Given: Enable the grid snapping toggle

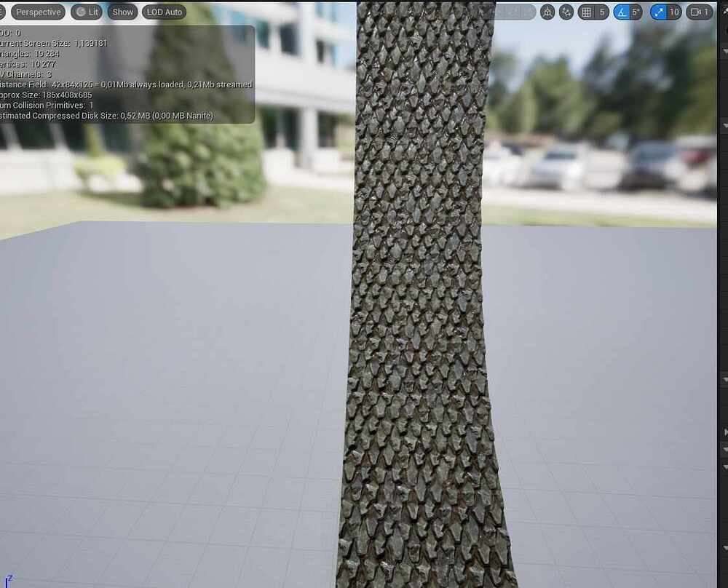Looking at the screenshot, I should [586, 12].
